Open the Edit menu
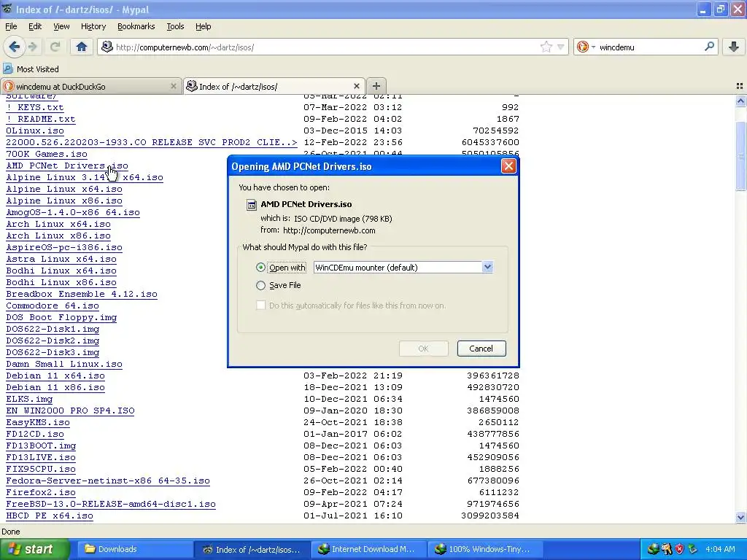The height and width of the screenshot is (560, 747). (x=35, y=26)
